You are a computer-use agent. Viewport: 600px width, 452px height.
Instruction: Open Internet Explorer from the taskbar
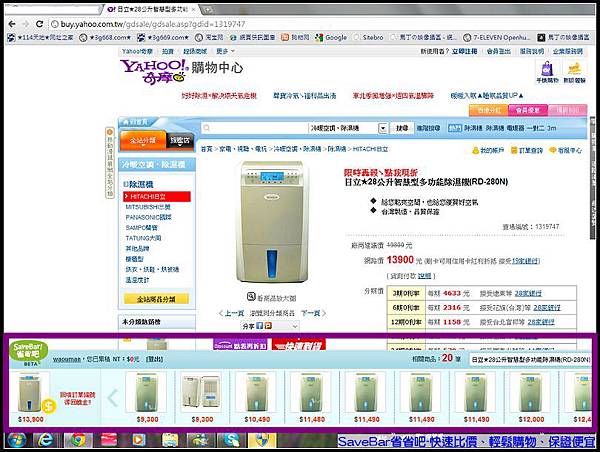tap(46, 441)
